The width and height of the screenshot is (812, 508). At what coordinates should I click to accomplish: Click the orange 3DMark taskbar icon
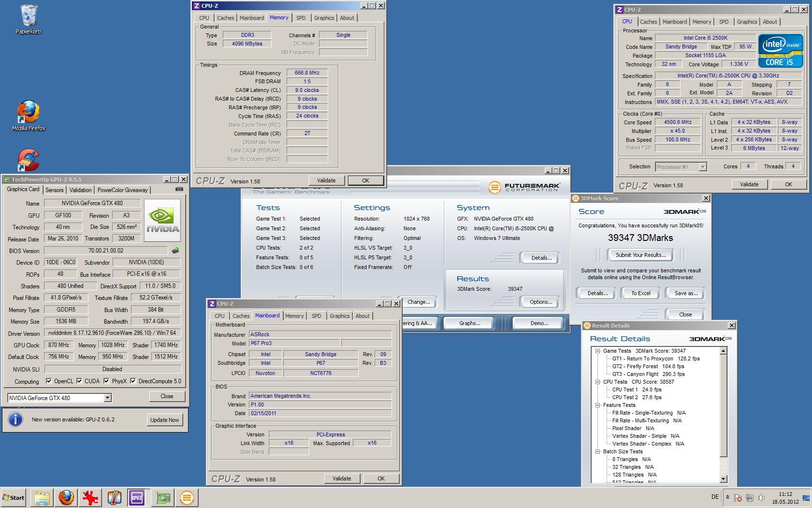(187, 497)
